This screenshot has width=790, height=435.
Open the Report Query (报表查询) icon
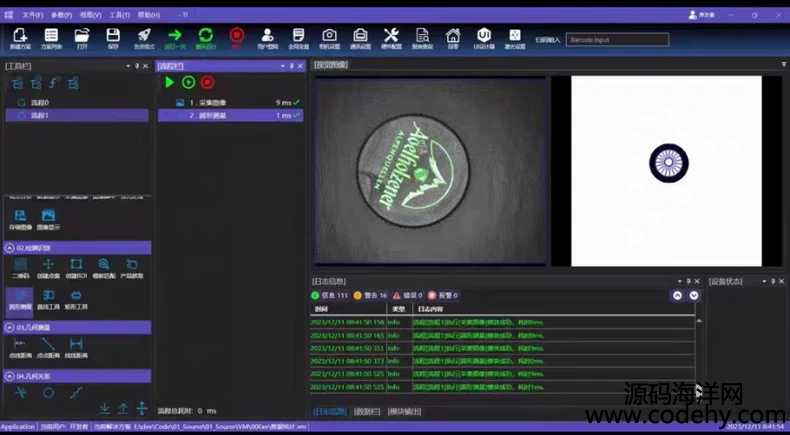[x=422, y=38]
